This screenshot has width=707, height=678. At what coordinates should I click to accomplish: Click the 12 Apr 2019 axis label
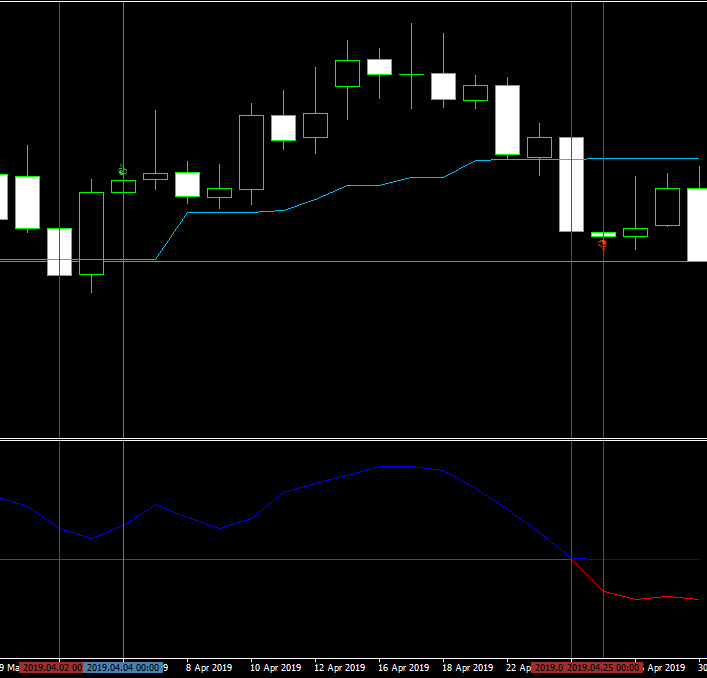(340, 668)
